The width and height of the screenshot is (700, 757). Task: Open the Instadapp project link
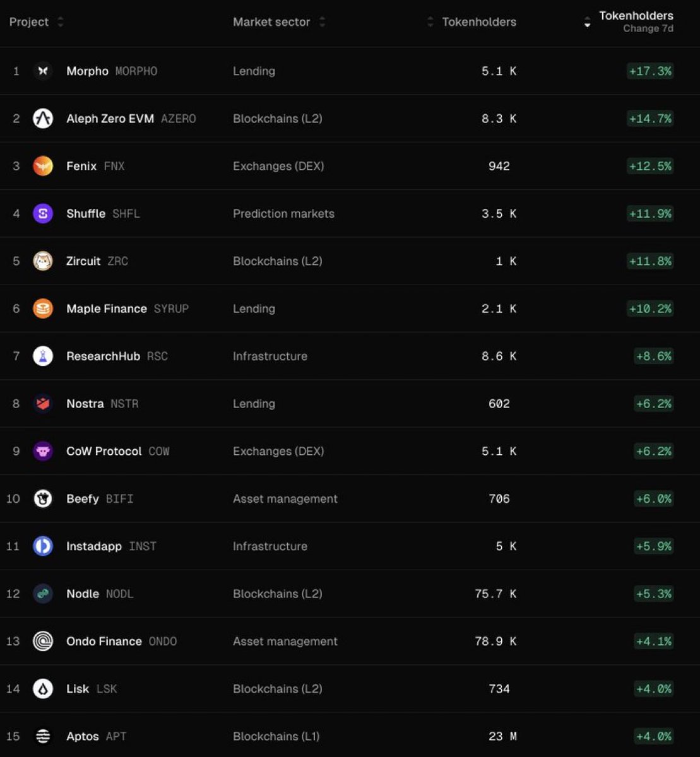click(94, 546)
